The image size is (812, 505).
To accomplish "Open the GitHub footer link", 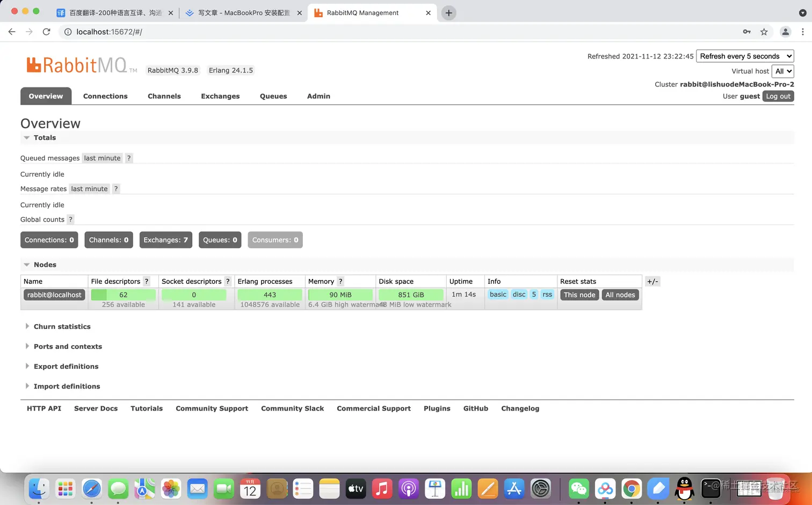I will click(x=476, y=408).
